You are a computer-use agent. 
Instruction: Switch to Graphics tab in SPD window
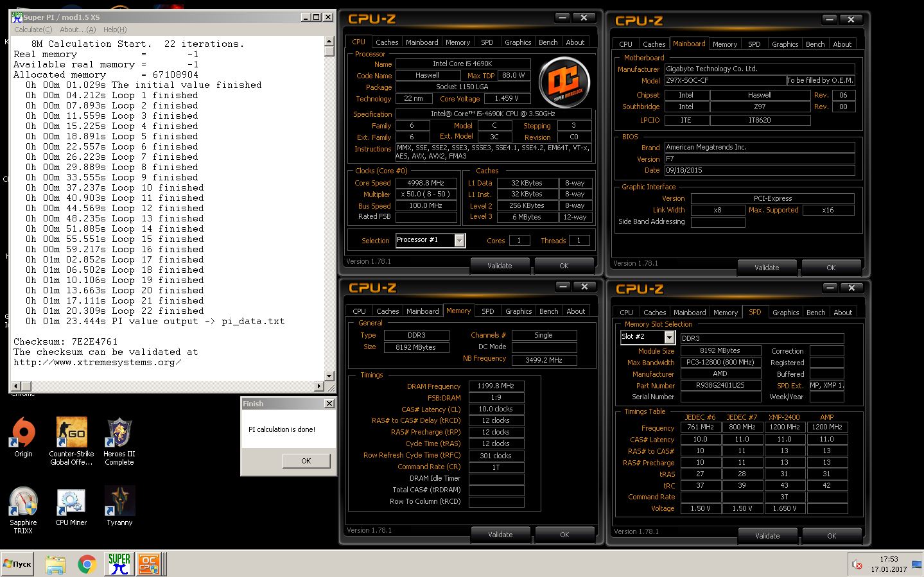point(786,313)
